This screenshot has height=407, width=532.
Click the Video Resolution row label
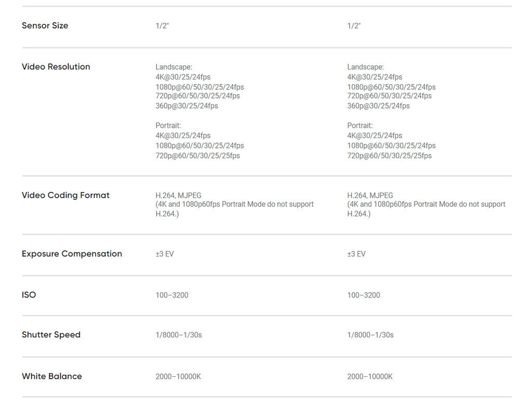56,66
